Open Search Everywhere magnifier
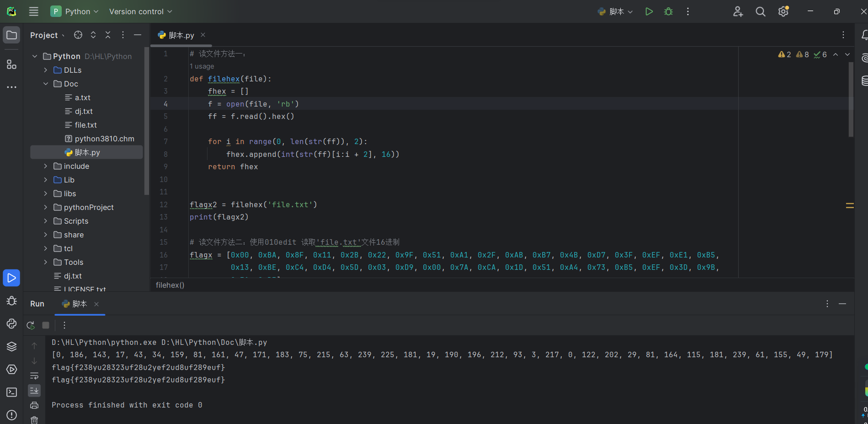 (x=761, y=11)
